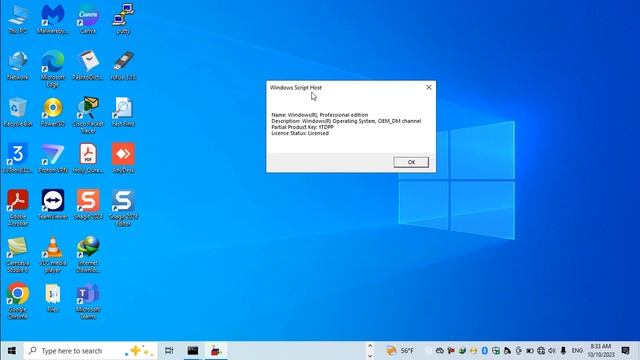Open the clock showing 8:33 AM
This screenshot has height=360, width=640.
tap(600, 351)
